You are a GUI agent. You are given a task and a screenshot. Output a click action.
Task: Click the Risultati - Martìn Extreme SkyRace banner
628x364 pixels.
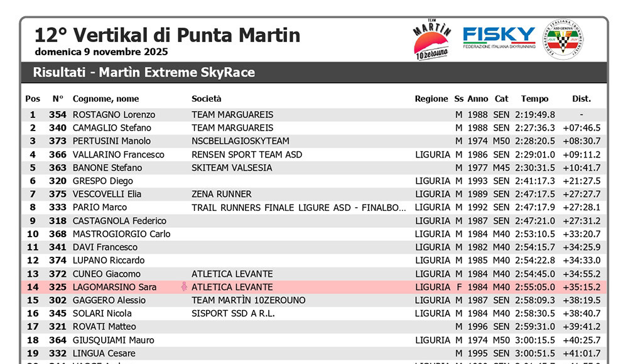tap(144, 72)
